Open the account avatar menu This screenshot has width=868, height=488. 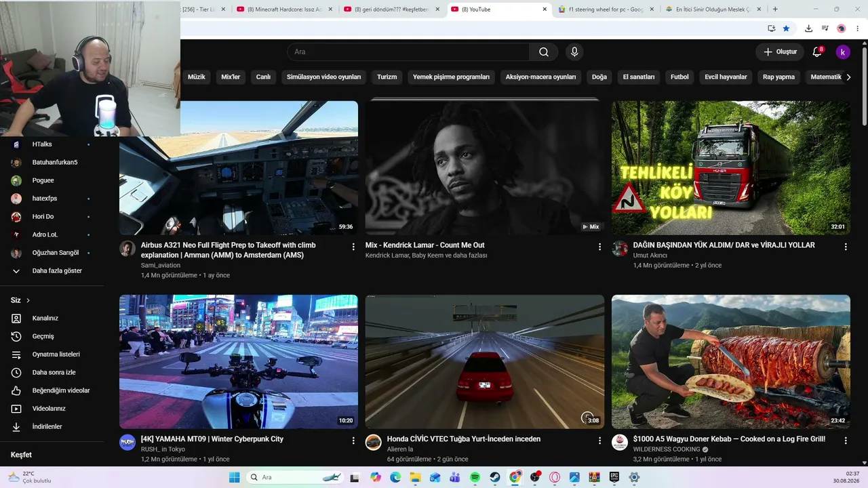click(843, 52)
